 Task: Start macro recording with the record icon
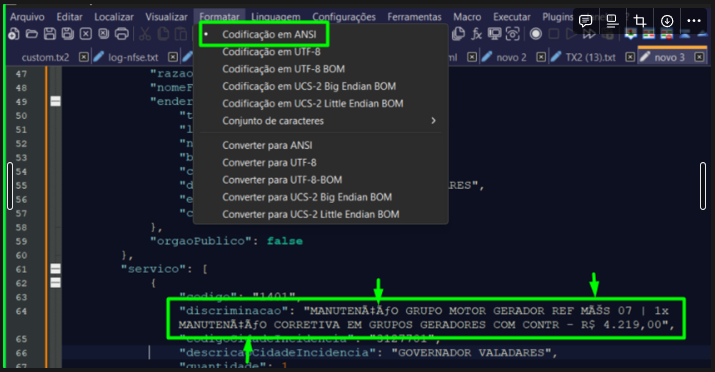coord(536,34)
